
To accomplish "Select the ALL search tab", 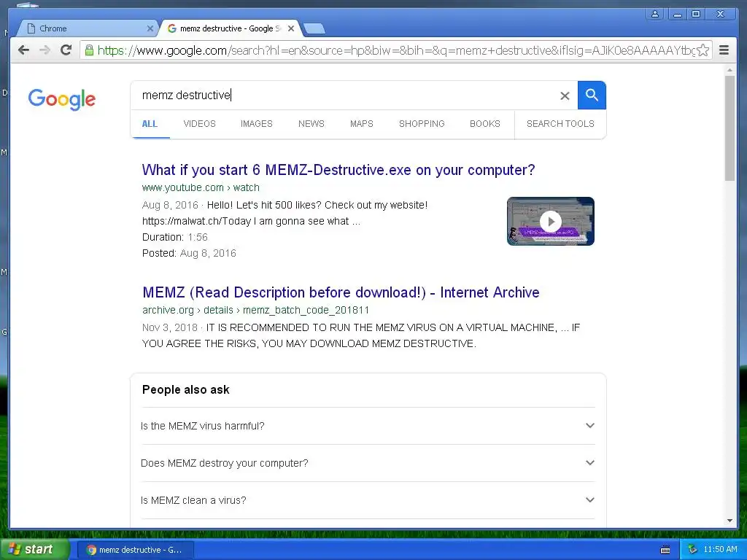I will click(150, 124).
